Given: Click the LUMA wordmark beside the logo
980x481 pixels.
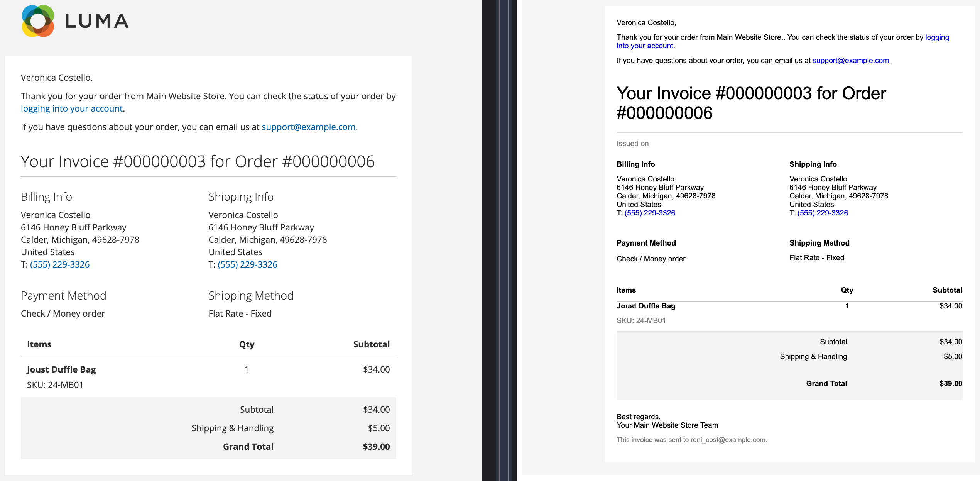Looking at the screenshot, I should pos(97,21).
